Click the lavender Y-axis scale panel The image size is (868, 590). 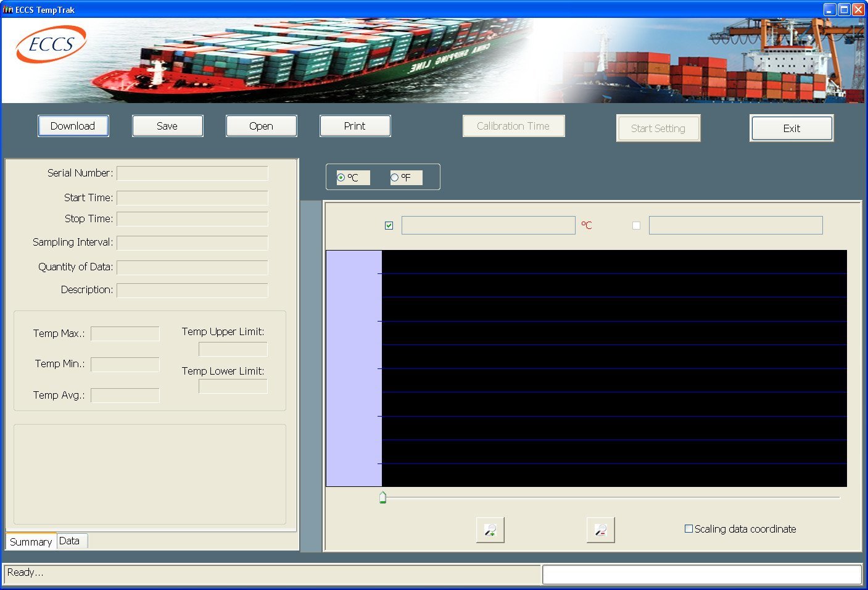(353, 368)
